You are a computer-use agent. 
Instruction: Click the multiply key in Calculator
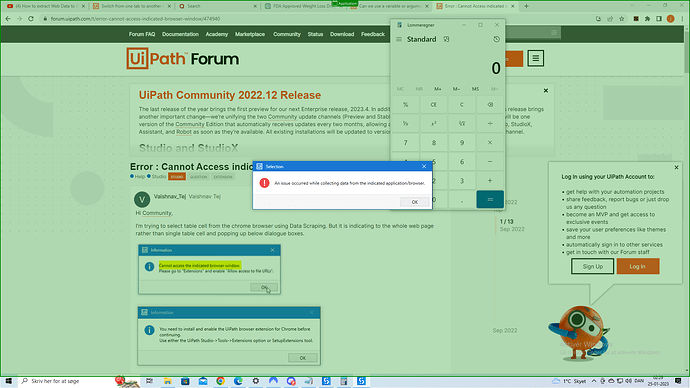tap(490, 143)
